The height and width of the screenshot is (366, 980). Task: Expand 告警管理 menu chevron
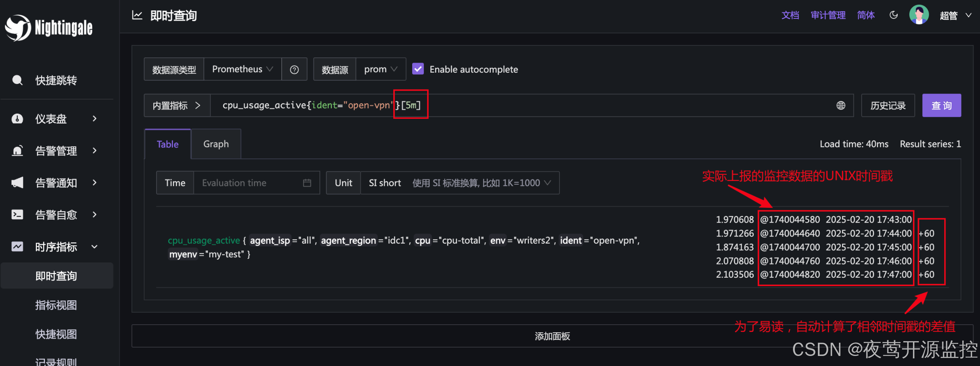(95, 150)
